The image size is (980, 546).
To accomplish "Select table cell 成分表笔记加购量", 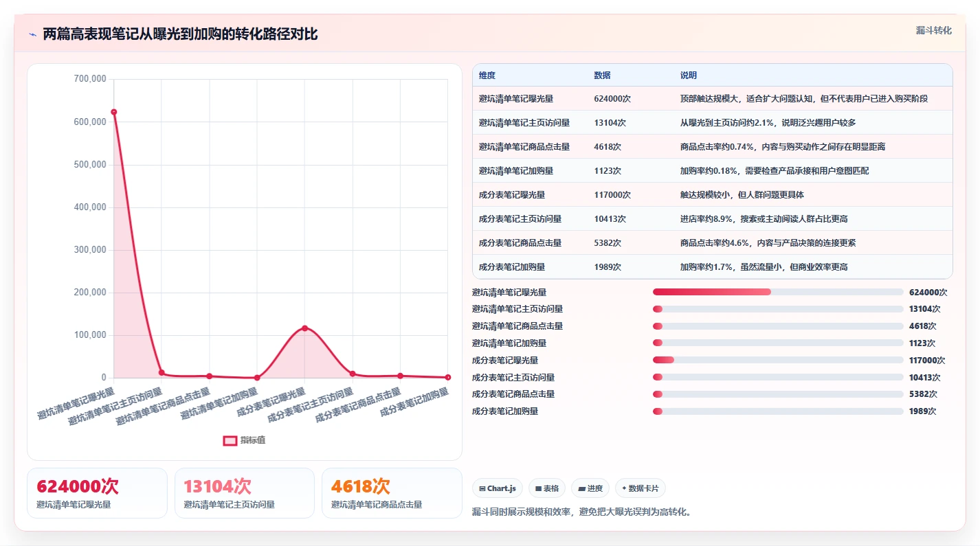I will (x=512, y=267).
